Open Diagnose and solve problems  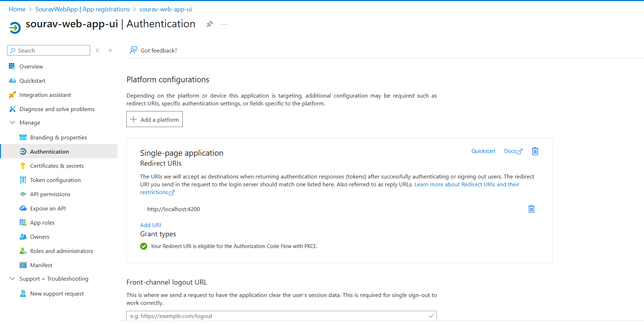click(57, 109)
